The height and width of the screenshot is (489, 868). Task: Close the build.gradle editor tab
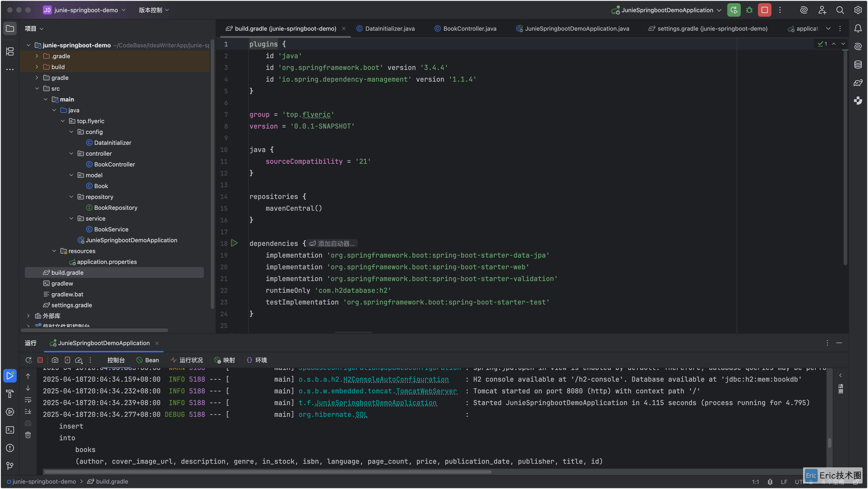344,29
